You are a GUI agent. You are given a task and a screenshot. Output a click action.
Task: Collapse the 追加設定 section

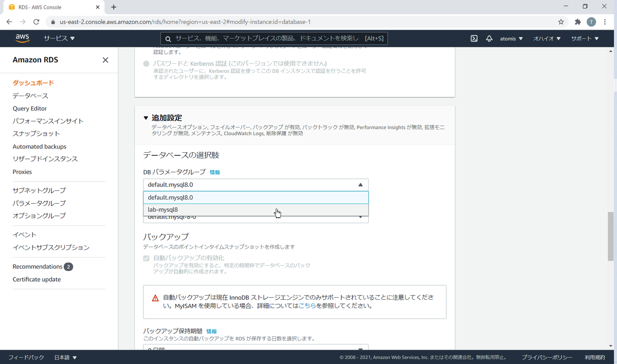[146, 117]
